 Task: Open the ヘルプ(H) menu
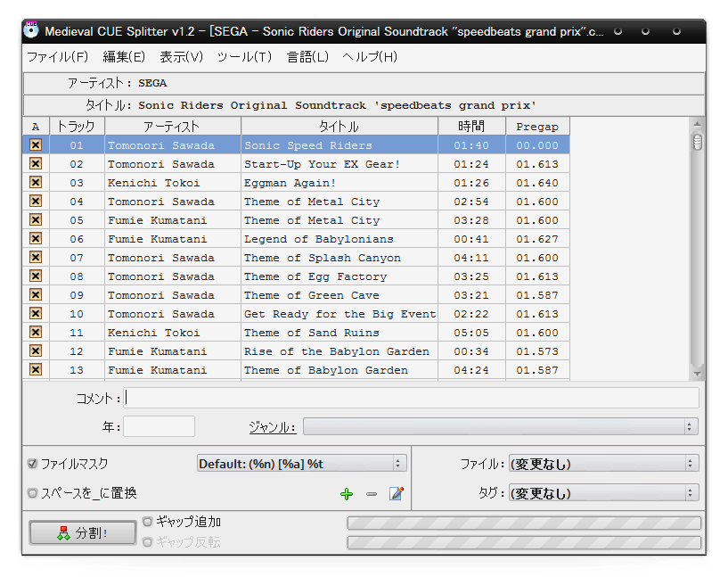tap(370, 57)
